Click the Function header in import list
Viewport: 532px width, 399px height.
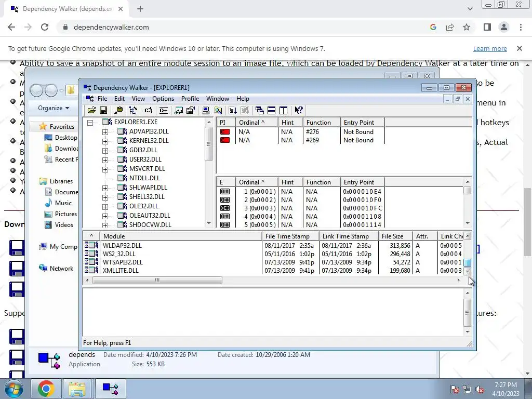click(322, 123)
